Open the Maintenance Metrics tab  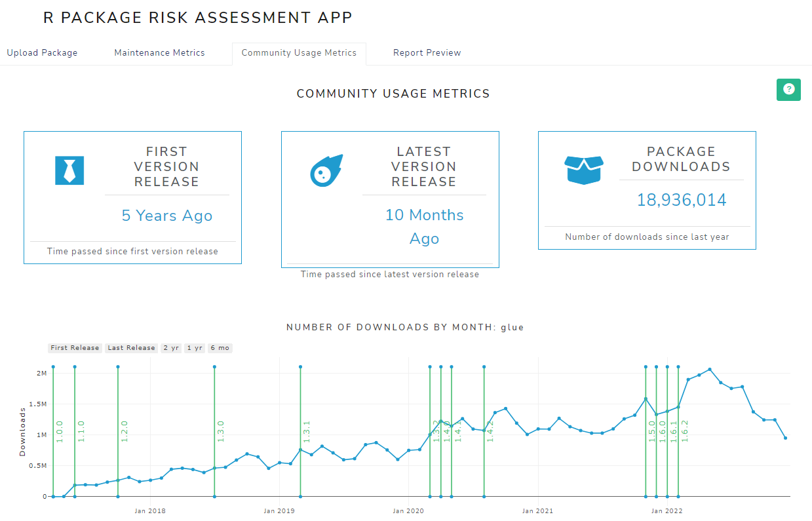pyautogui.click(x=159, y=52)
